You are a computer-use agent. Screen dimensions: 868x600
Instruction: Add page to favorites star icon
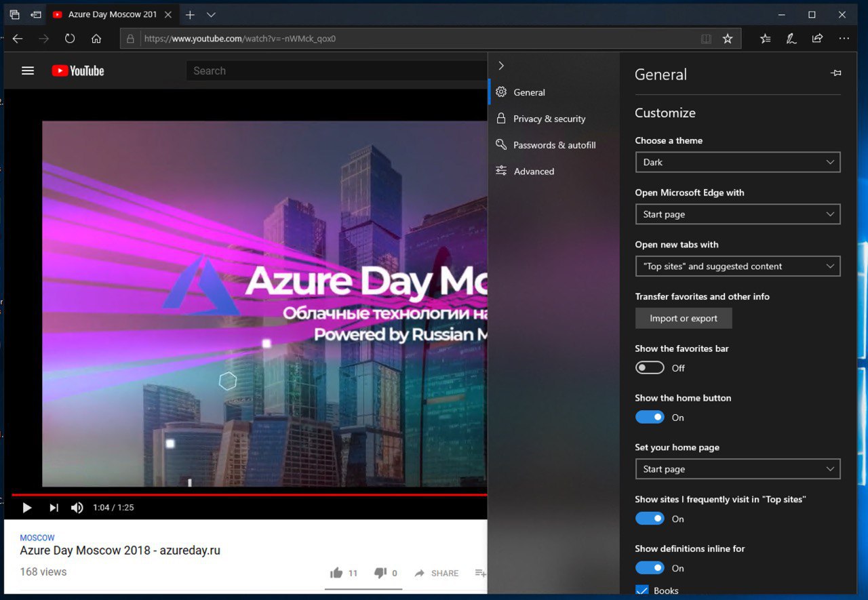pyautogui.click(x=728, y=39)
